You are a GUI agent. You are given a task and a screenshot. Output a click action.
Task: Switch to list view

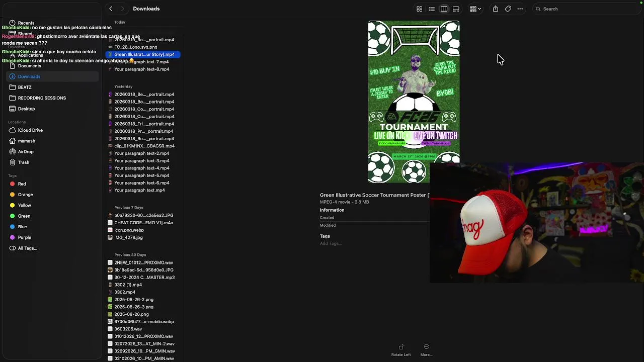click(x=432, y=9)
